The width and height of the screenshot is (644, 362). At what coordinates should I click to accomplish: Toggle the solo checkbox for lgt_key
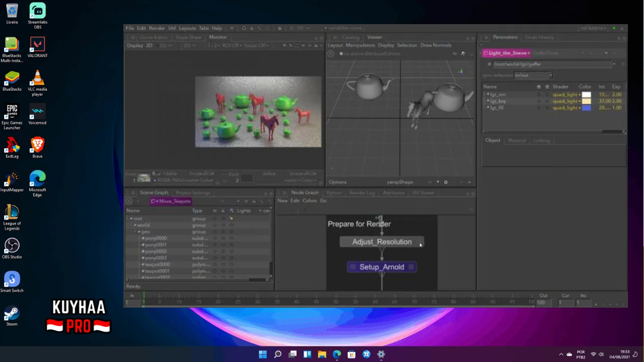coord(547,101)
